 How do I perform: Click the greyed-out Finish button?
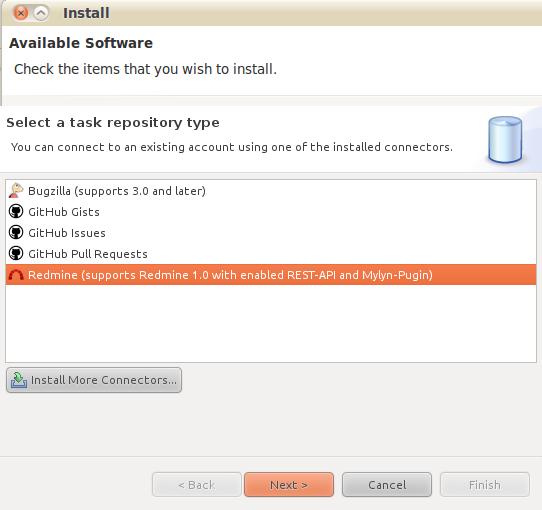485,485
